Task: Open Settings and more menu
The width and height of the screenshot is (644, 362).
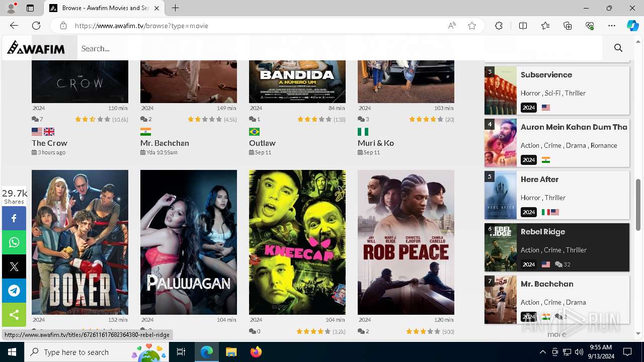Action: tap(612, 26)
